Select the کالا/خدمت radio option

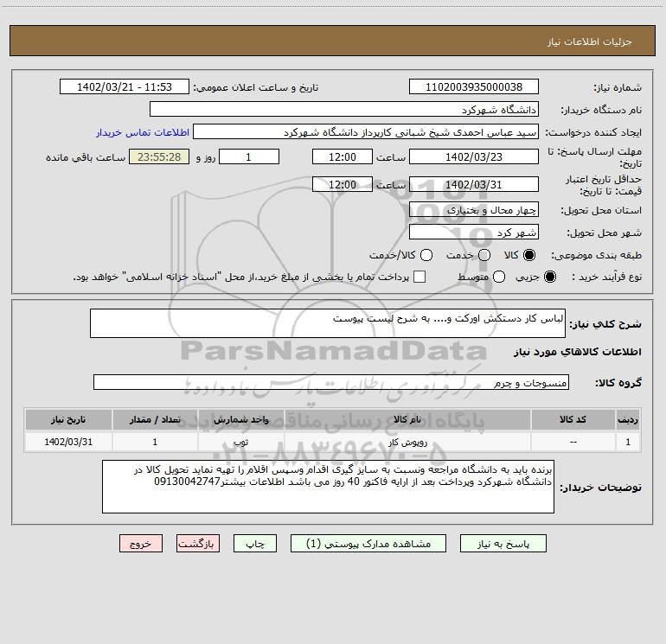click(426, 255)
